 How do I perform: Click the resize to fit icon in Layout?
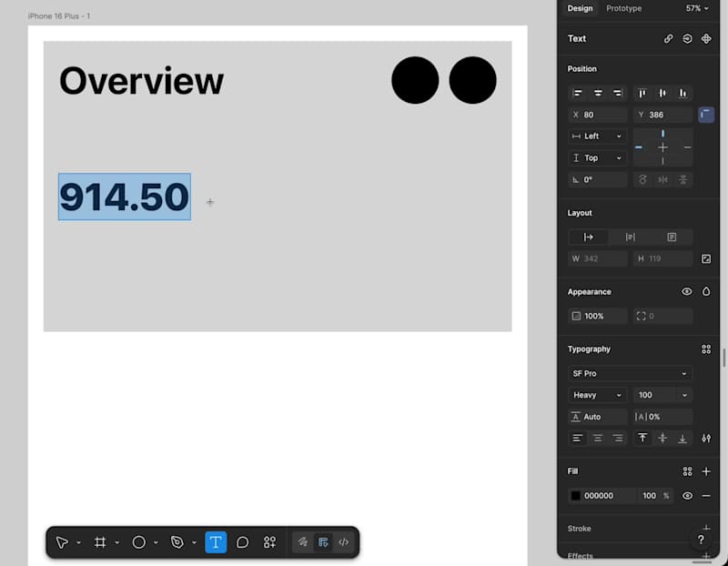click(706, 258)
